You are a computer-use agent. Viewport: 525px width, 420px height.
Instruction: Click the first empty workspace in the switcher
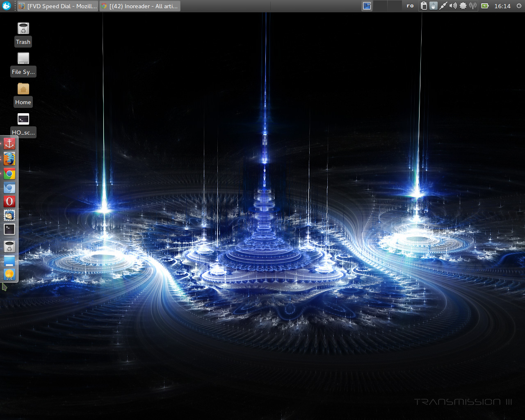(x=380, y=6)
